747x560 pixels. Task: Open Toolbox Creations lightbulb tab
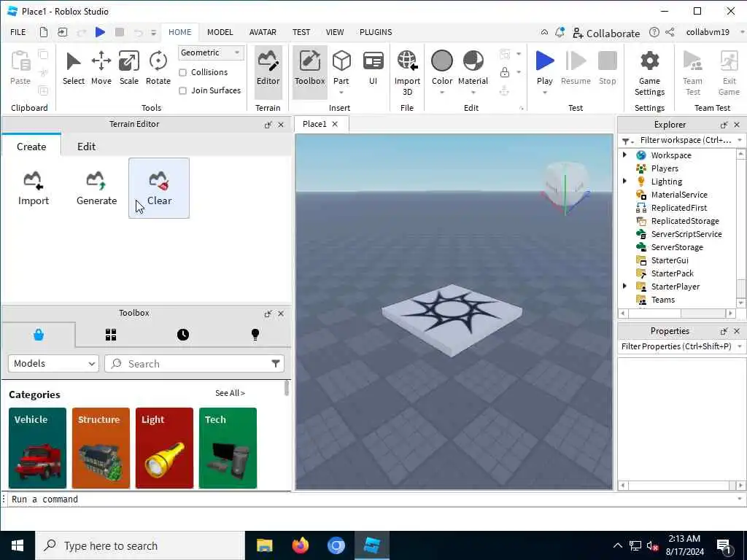pyautogui.click(x=255, y=335)
